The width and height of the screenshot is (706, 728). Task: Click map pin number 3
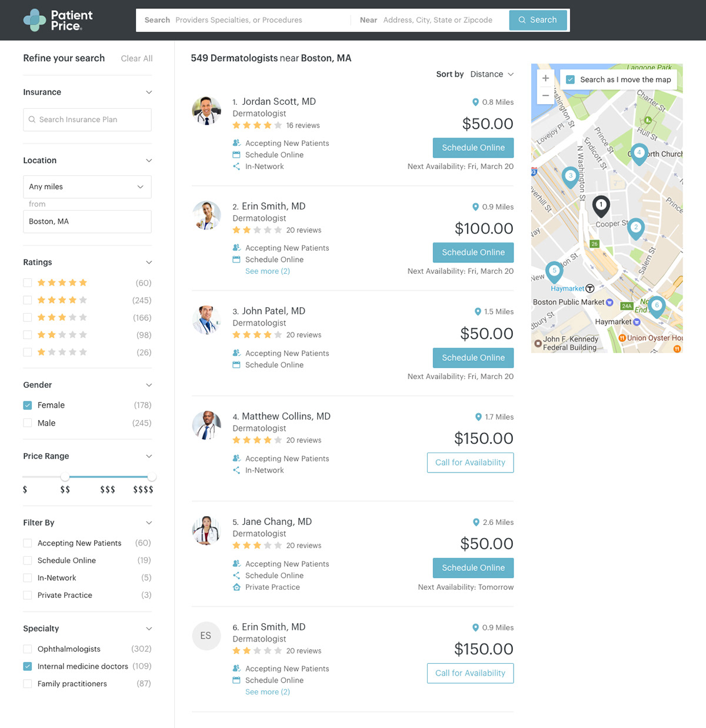click(570, 177)
